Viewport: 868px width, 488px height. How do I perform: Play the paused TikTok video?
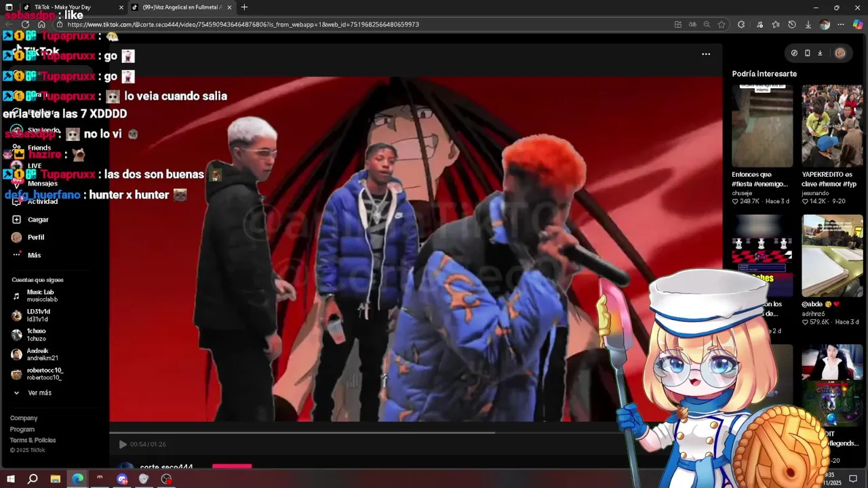123,444
